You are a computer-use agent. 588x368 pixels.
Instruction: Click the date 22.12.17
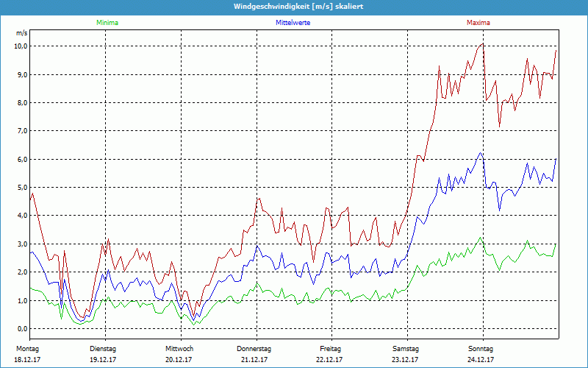click(x=329, y=360)
